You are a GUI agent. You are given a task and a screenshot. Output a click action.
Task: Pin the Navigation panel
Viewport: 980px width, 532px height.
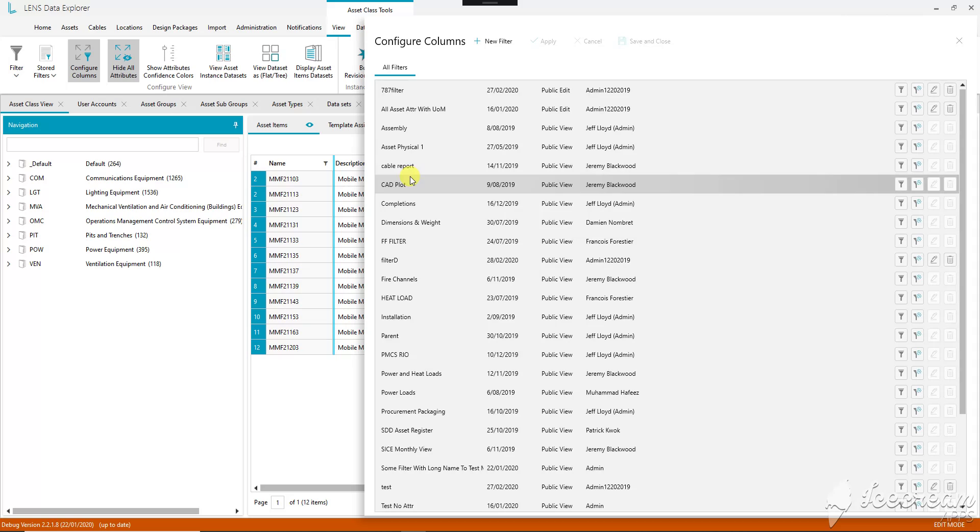click(235, 125)
